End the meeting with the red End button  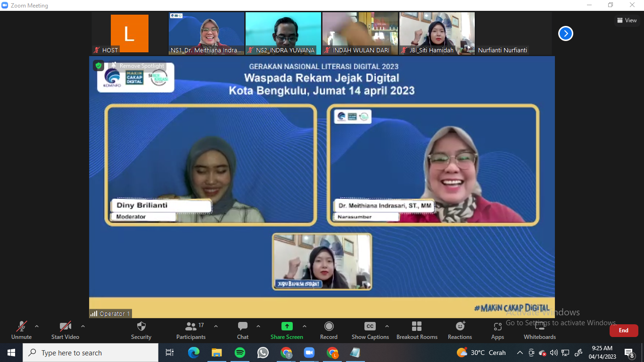pyautogui.click(x=624, y=330)
